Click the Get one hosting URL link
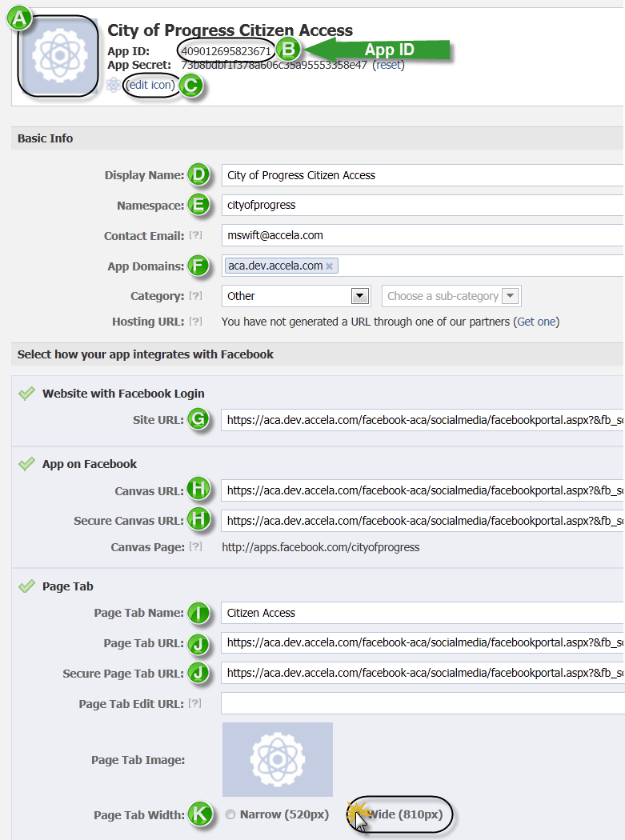This screenshot has height=840, width=625. coord(536,322)
